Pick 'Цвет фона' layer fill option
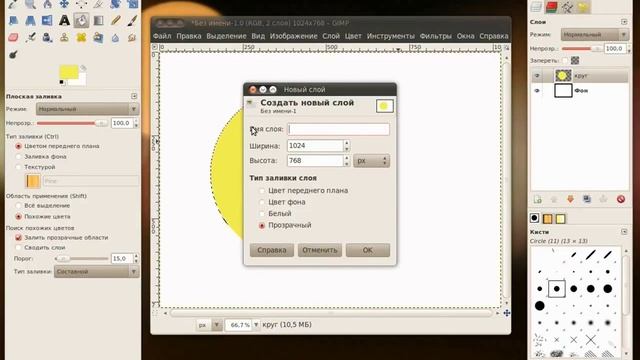The width and height of the screenshot is (640, 360). click(262, 202)
